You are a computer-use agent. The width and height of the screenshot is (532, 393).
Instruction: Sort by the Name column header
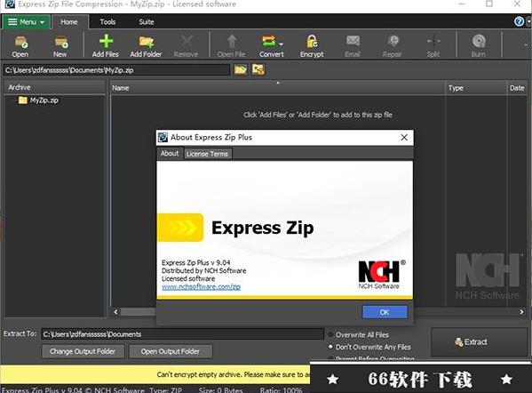pyautogui.click(x=278, y=88)
